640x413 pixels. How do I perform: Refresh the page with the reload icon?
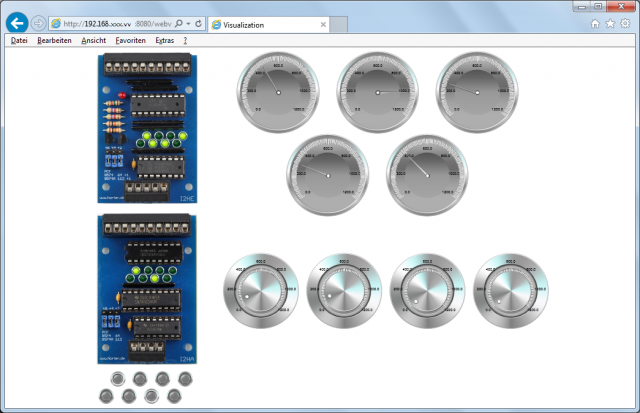tap(199, 22)
